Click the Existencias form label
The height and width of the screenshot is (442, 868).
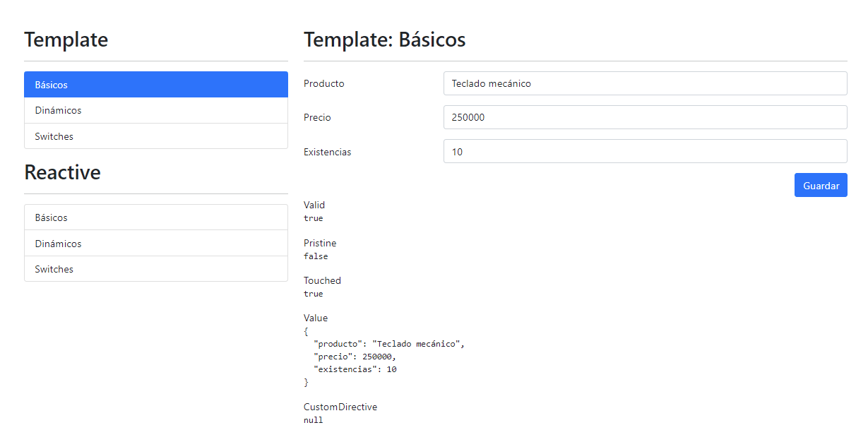[x=327, y=151]
